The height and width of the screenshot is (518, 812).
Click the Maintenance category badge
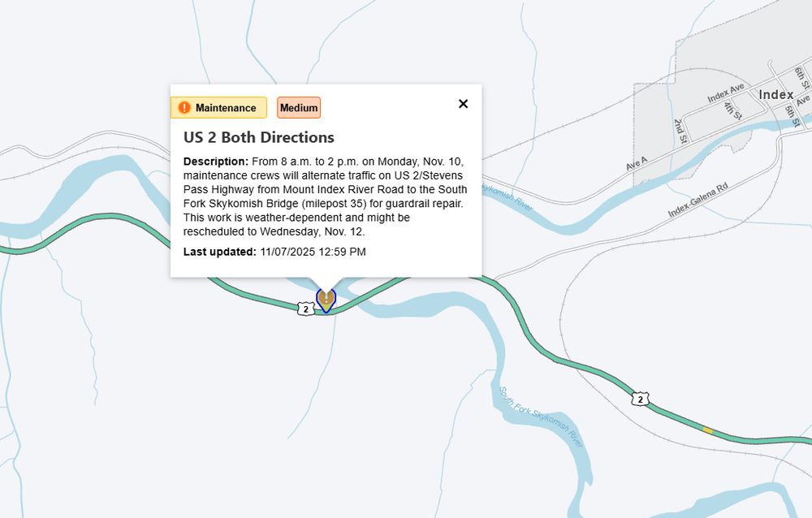click(219, 106)
